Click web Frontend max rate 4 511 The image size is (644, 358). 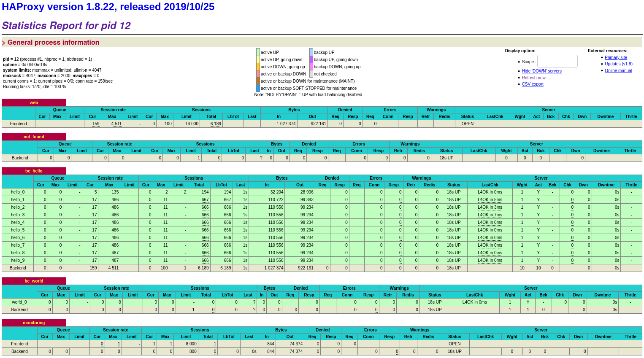point(116,124)
